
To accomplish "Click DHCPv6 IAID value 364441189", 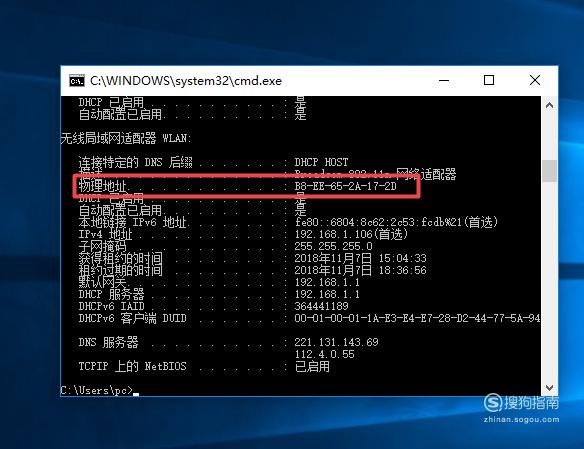I will pyautogui.click(x=321, y=306).
